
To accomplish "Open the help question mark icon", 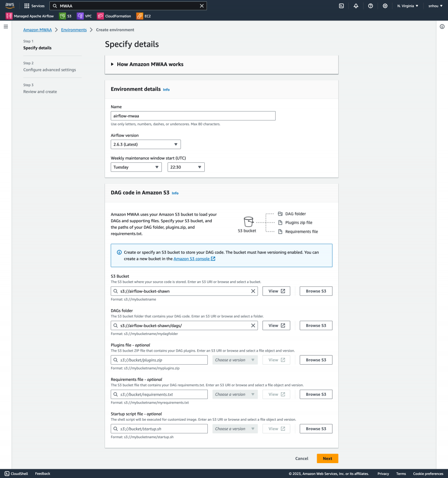I will coord(370,6).
